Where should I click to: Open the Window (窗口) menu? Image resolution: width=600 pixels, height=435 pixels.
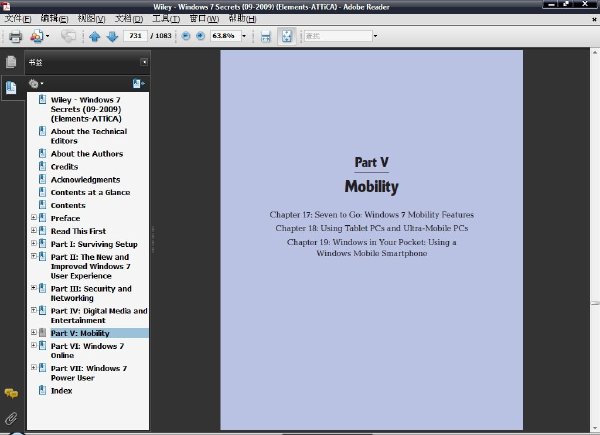tap(204, 19)
